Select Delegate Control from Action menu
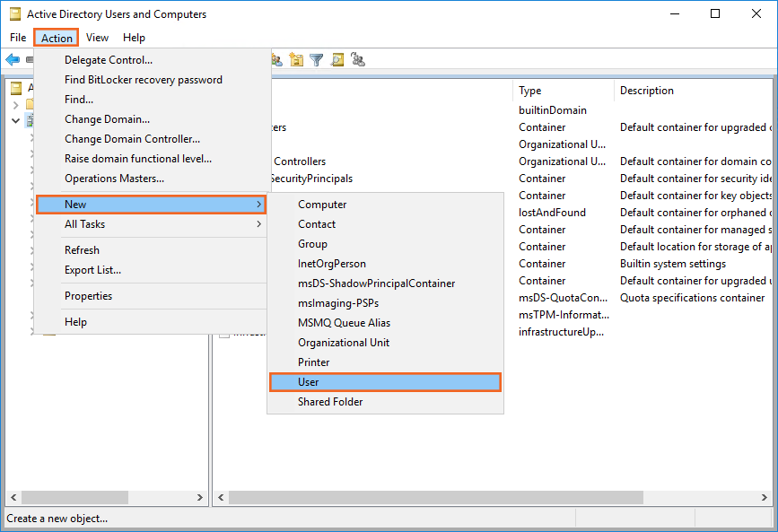Image resolution: width=778 pixels, height=532 pixels. 109,60
